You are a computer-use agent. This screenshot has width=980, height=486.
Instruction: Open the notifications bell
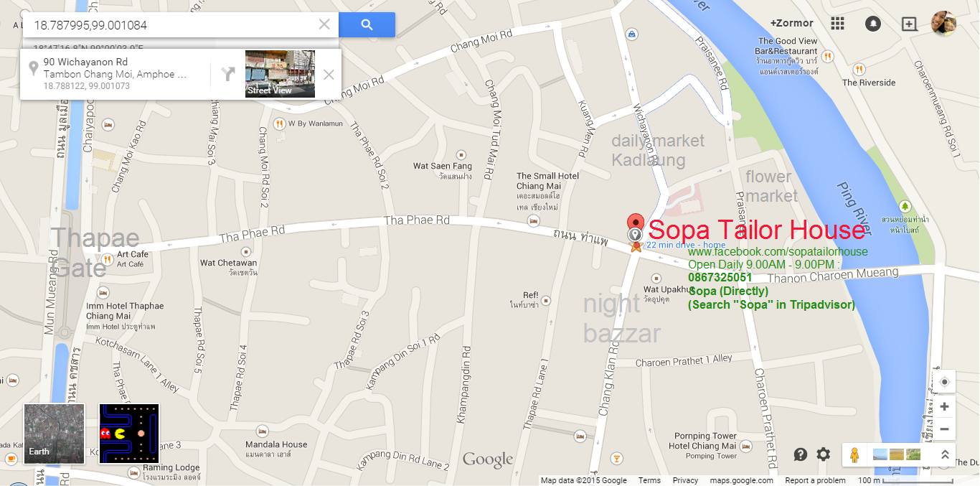873,24
